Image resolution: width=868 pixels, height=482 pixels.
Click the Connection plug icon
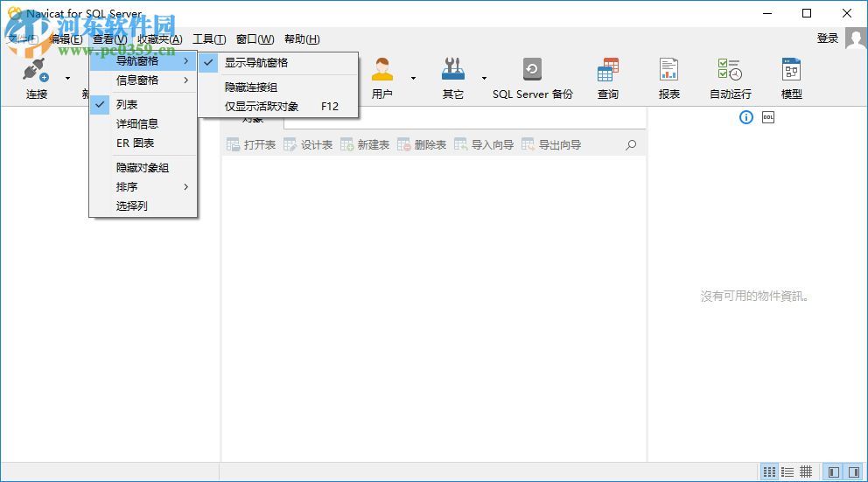[36, 70]
